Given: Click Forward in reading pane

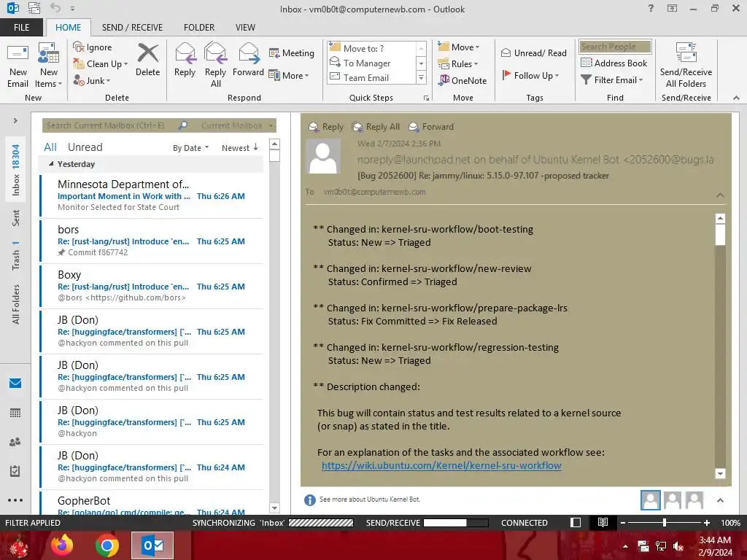Looking at the screenshot, I should tap(431, 127).
